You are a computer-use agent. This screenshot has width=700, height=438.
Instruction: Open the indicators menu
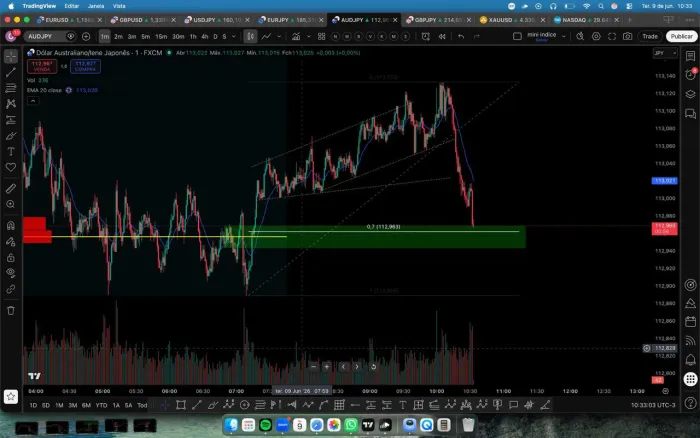click(x=296, y=36)
